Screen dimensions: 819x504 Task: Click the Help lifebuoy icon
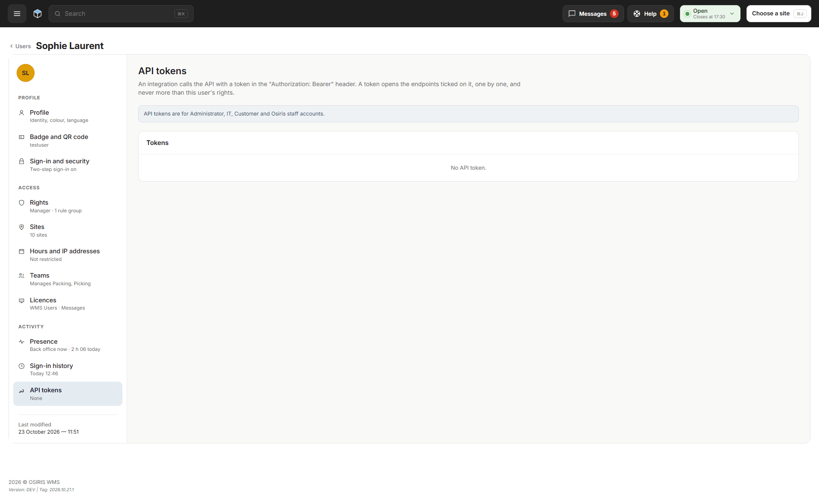pyautogui.click(x=637, y=14)
